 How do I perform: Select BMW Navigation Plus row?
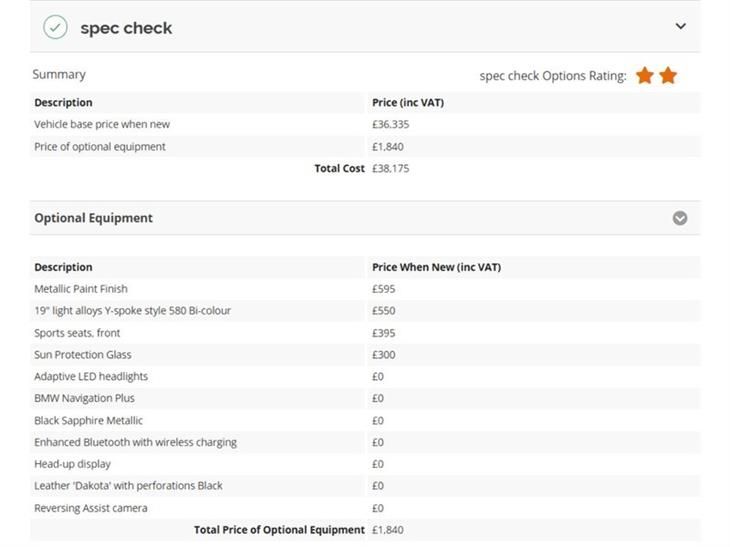[x=365, y=398]
